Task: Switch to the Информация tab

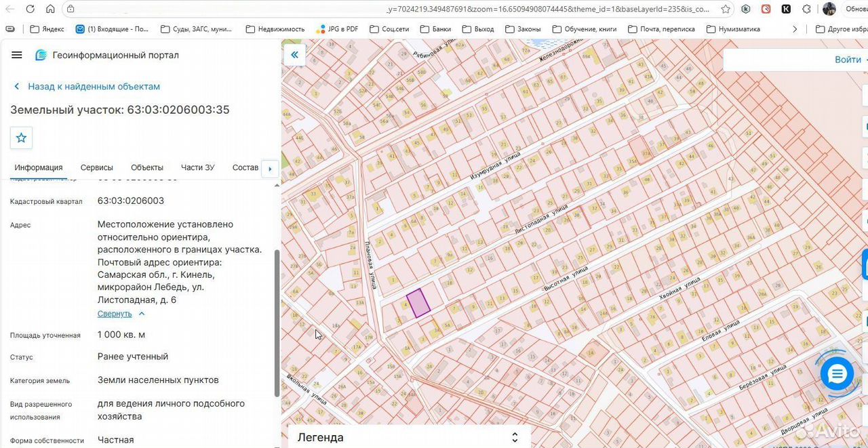Action: point(39,167)
